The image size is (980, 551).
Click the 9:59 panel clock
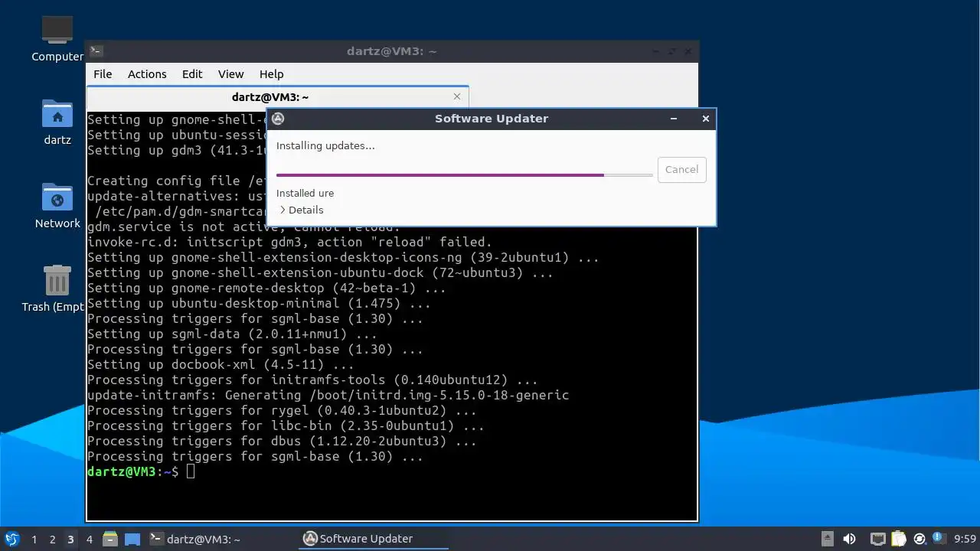[965, 540]
